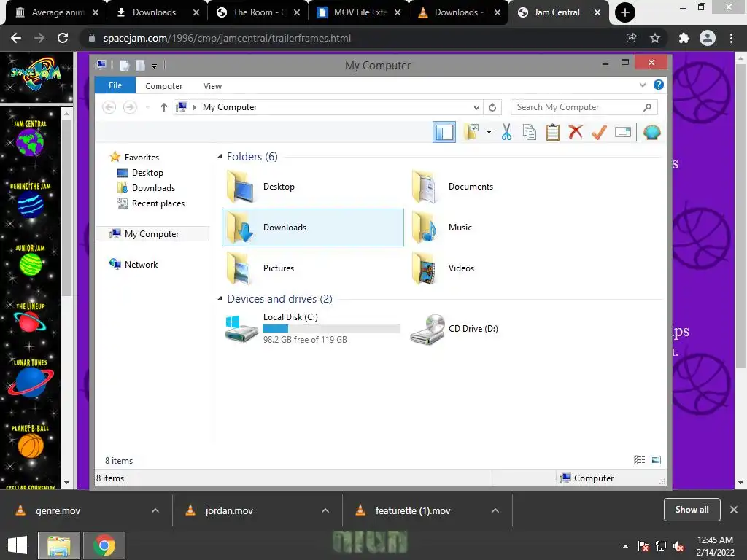The height and width of the screenshot is (560, 747).
Task: Click the Chrome extensions puzzle icon
Action: (684, 38)
